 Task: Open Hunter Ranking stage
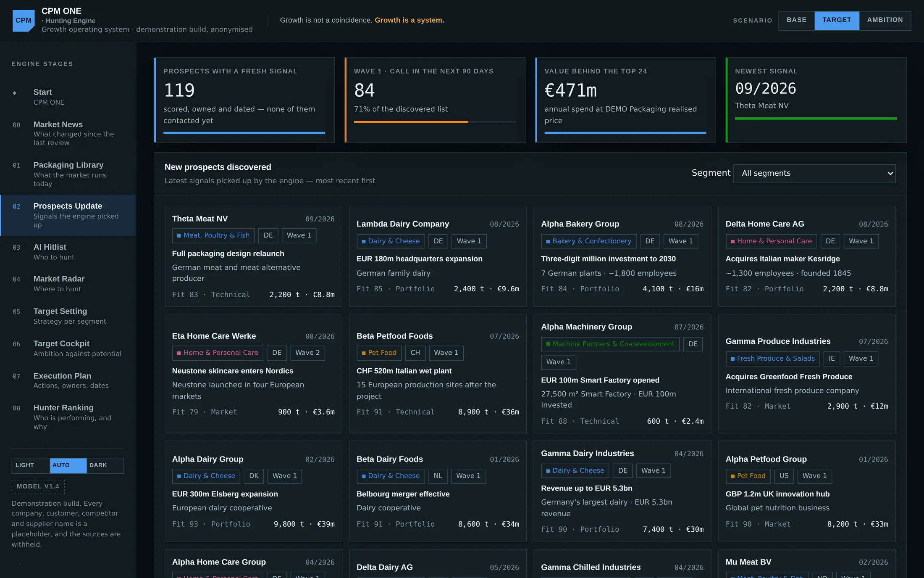tap(68, 417)
